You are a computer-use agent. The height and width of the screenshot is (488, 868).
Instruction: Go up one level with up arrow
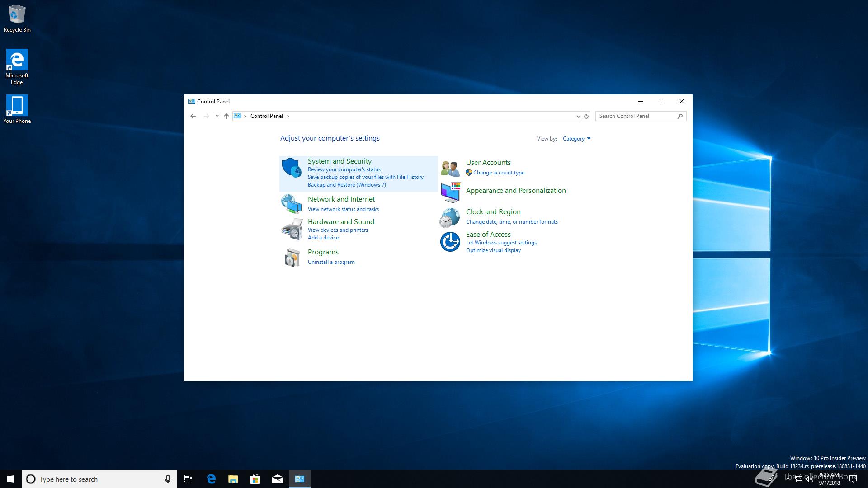coord(226,116)
